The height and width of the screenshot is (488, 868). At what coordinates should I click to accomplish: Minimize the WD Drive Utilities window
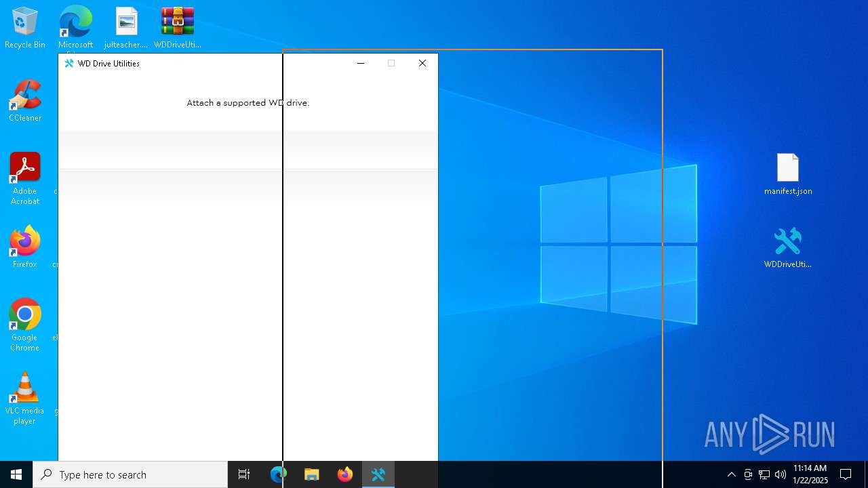tap(361, 63)
